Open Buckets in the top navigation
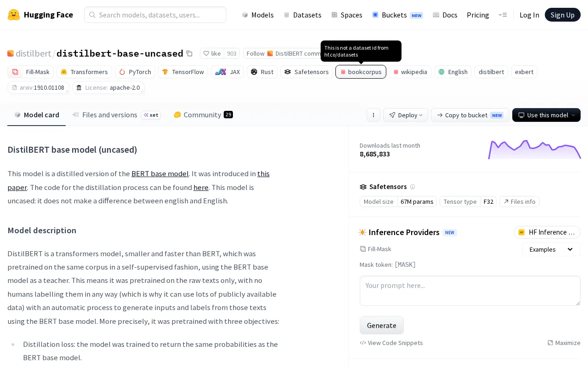 397,15
